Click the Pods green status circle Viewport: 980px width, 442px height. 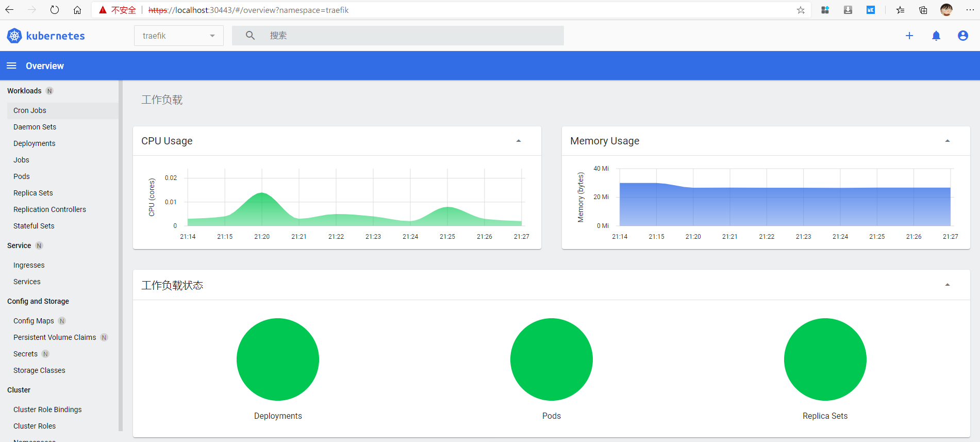(552, 359)
